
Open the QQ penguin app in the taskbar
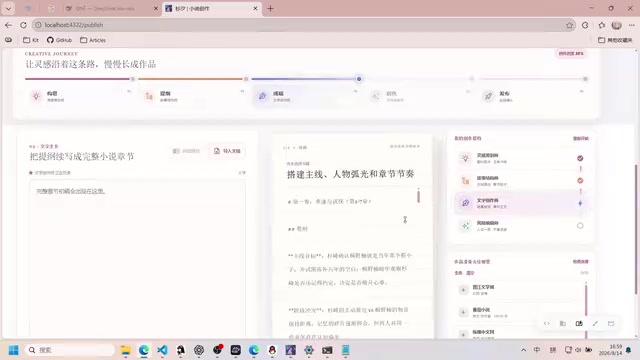point(272,350)
